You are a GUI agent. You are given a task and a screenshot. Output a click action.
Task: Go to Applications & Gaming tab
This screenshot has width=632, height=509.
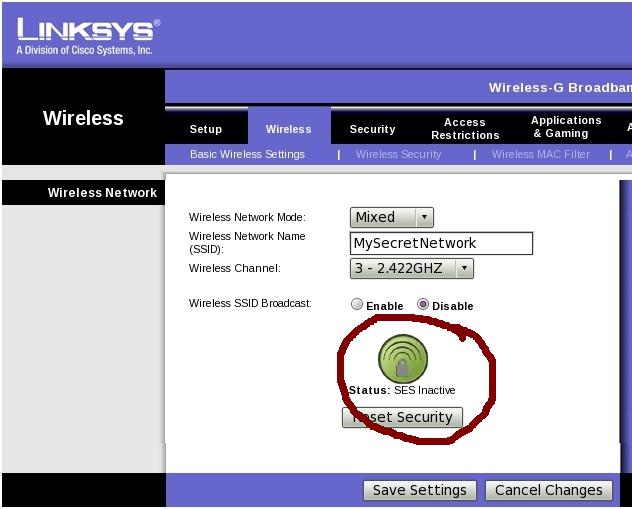click(x=566, y=127)
